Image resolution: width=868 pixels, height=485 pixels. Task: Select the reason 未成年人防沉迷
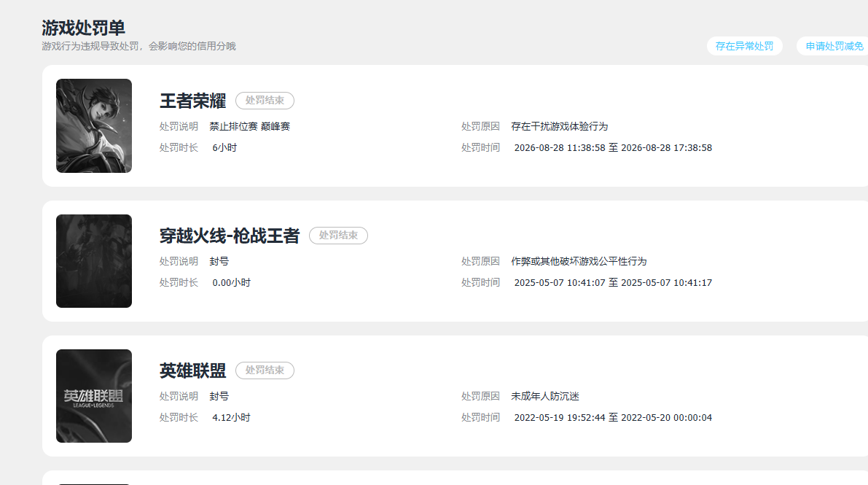pyautogui.click(x=544, y=396)
